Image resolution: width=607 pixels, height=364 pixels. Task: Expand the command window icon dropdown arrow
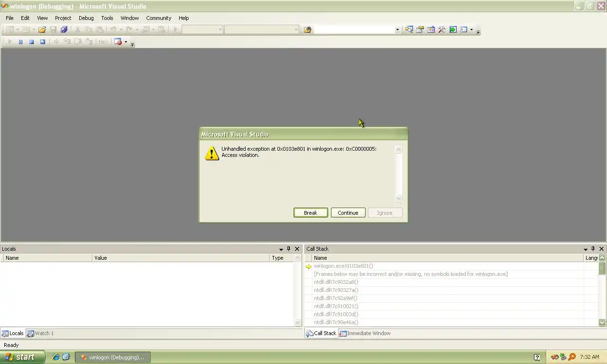[471, 29]
